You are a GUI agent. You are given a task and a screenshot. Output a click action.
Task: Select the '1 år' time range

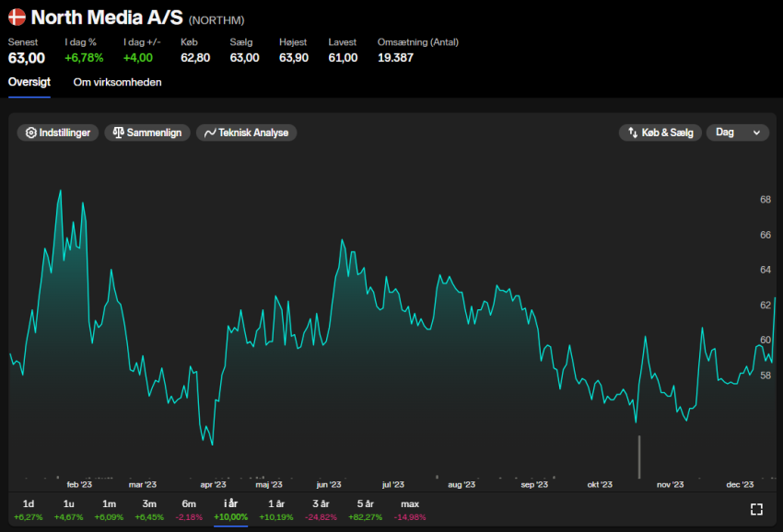(x=276, y=510)
